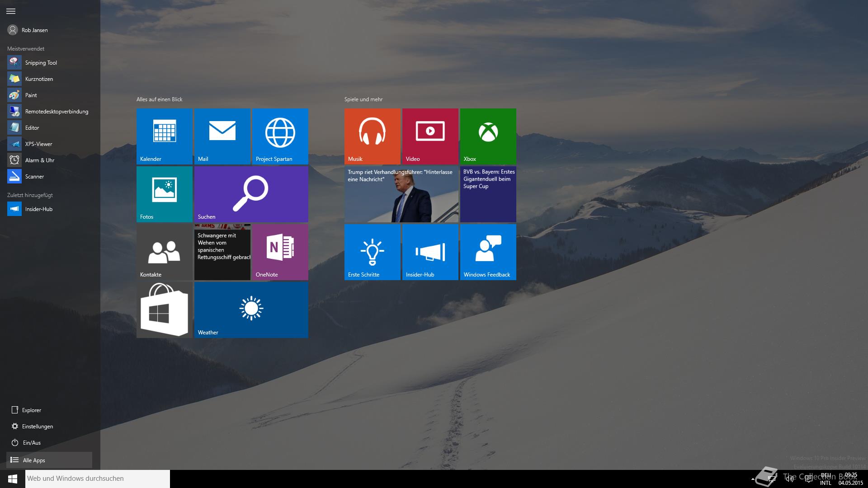Screen dimensions: 868x488
Task: Open the Windows Feedback tile
Action: coord(488,252)
